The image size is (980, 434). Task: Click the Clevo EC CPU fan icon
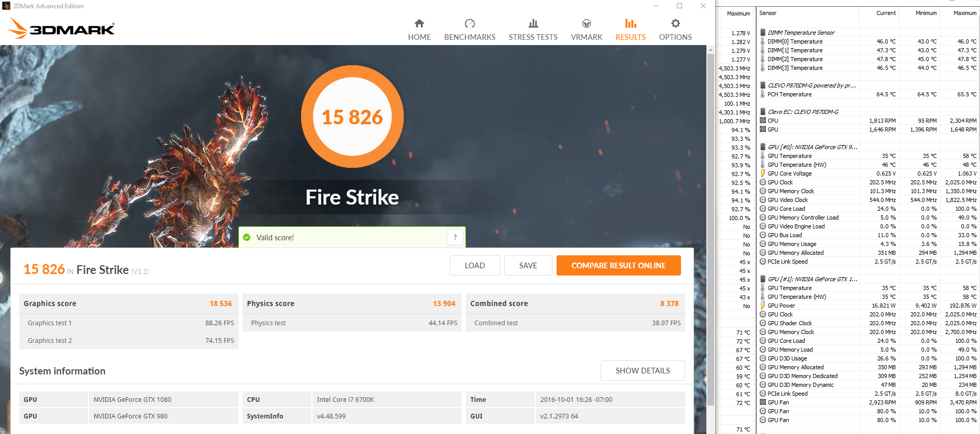point(763,120)
